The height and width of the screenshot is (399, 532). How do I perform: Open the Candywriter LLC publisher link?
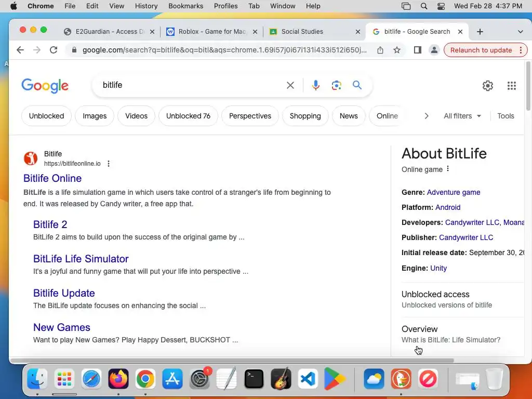(466, 237)
